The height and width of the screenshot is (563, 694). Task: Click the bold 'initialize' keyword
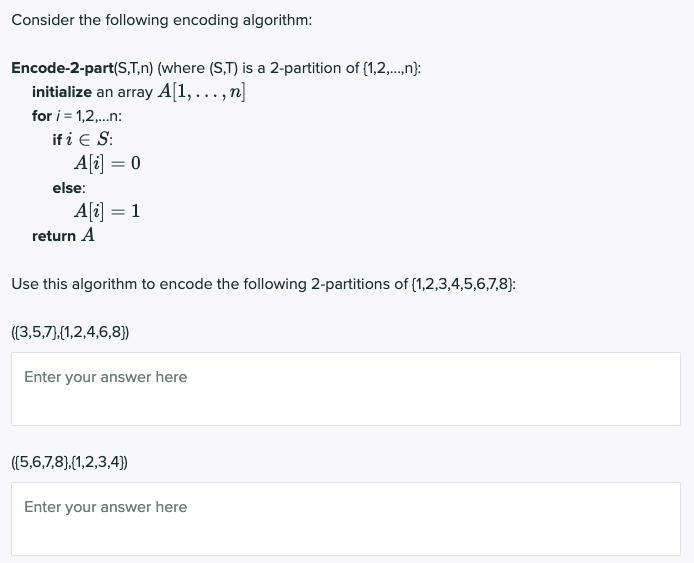[62, 92]
